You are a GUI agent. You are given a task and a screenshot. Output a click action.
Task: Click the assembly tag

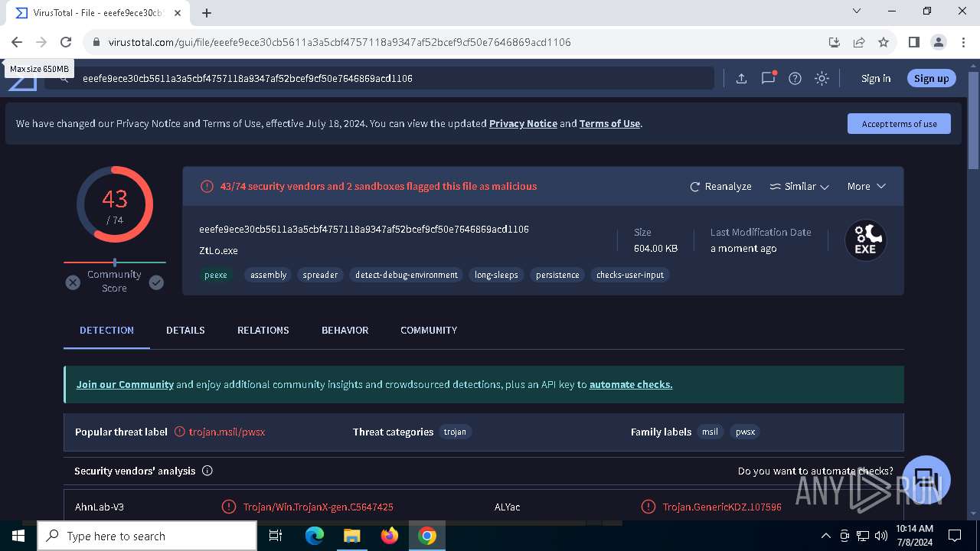pos(268,275)
